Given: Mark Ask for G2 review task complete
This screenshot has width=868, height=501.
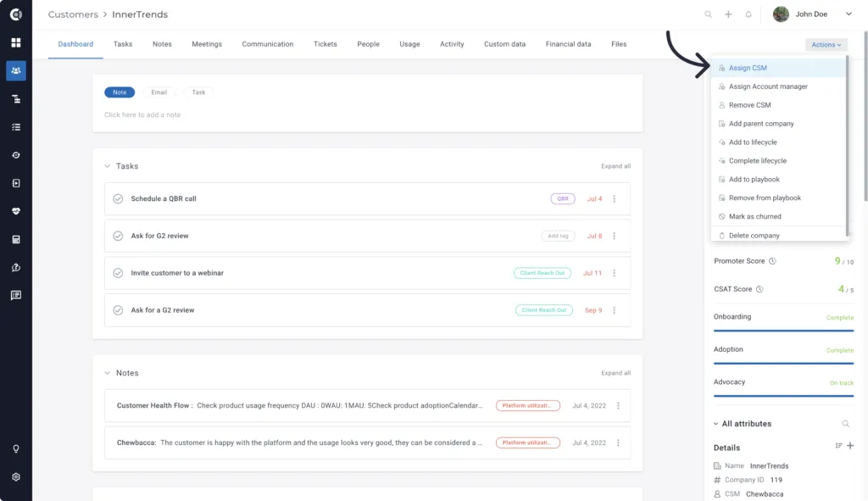Looking at the screenshot, I should (x=118, y=236).
